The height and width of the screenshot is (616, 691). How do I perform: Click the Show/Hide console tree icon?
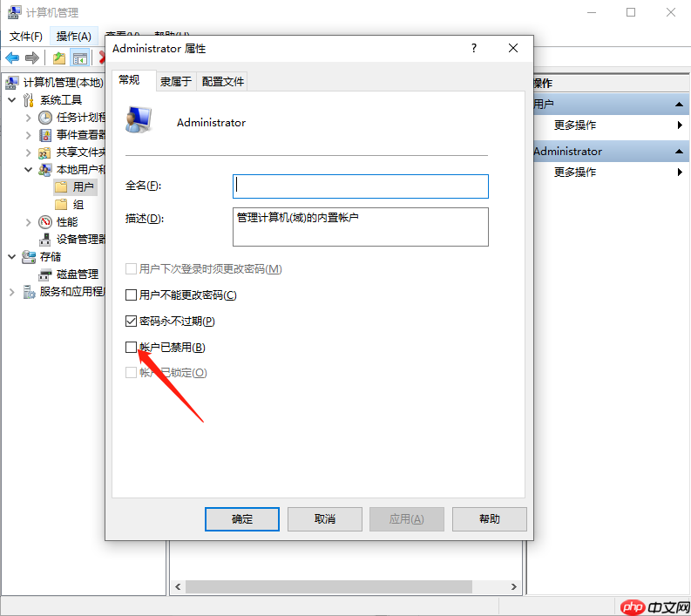80,58
